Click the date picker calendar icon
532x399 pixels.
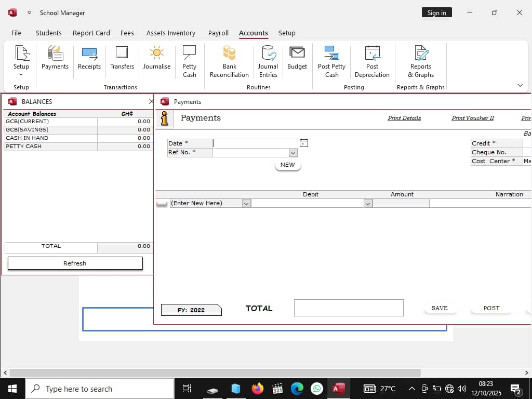(x=304, y=143)
